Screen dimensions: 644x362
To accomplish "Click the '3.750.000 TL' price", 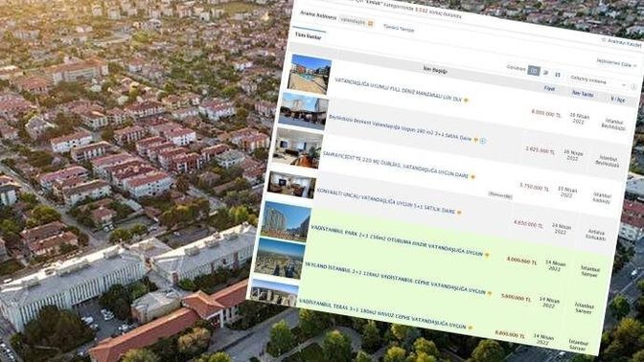I will [534, 187].
